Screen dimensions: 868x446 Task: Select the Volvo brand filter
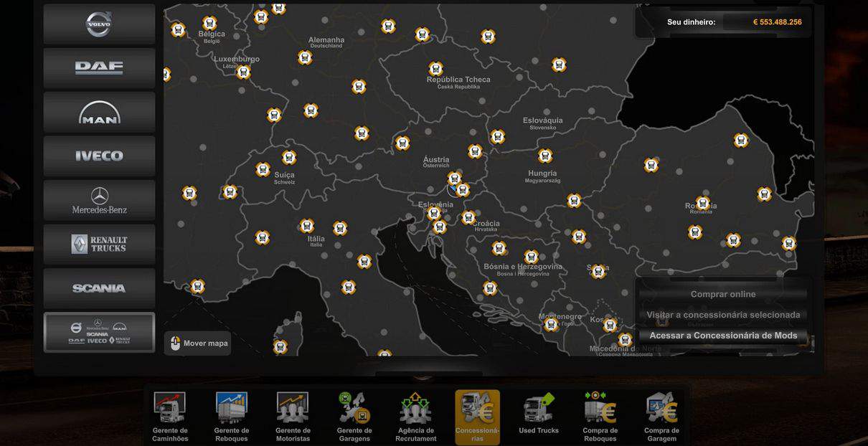point(99,24)
